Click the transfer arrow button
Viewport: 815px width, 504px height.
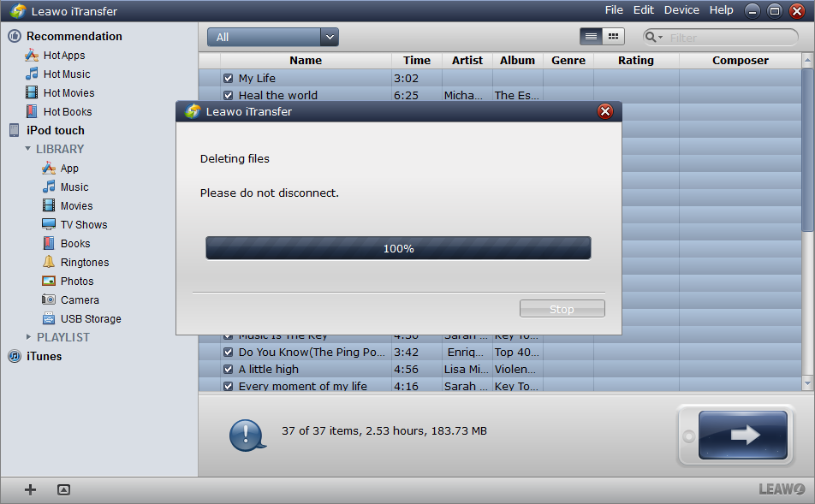743,435
